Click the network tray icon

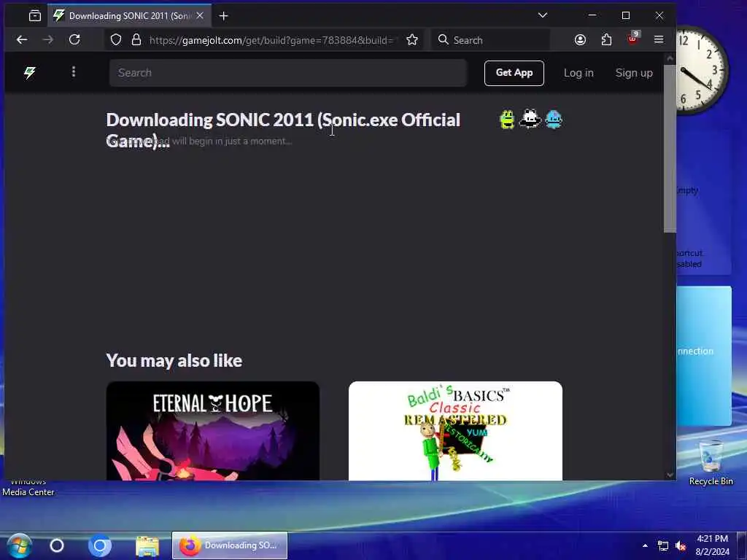(x=662, y=545)
